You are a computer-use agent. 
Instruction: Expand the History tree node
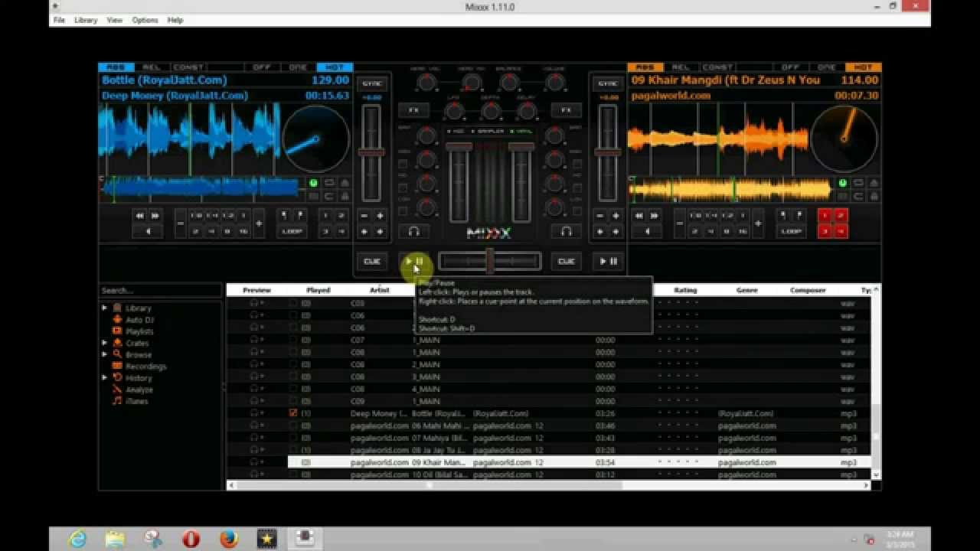[x=105, y=377]
